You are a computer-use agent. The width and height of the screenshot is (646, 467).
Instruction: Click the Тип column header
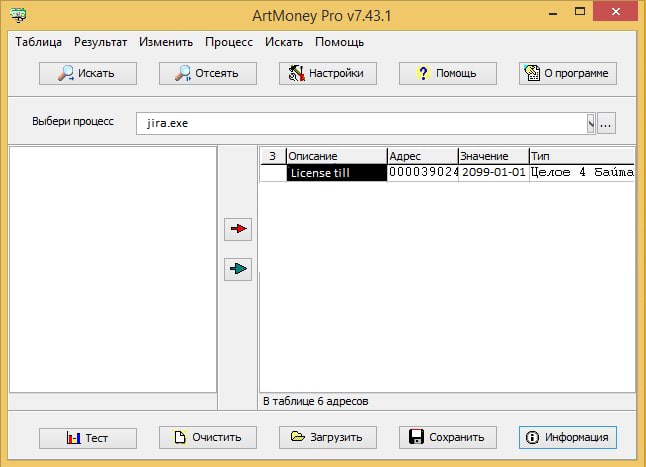582,156
